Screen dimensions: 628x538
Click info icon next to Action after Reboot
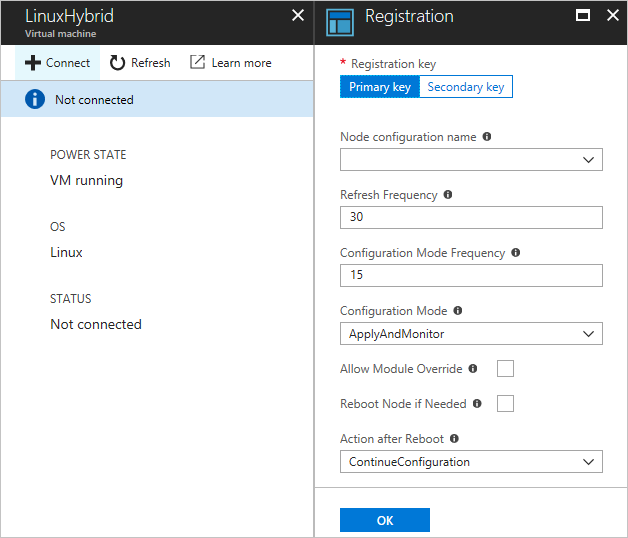pyautogui.click(x=454, y=439)
